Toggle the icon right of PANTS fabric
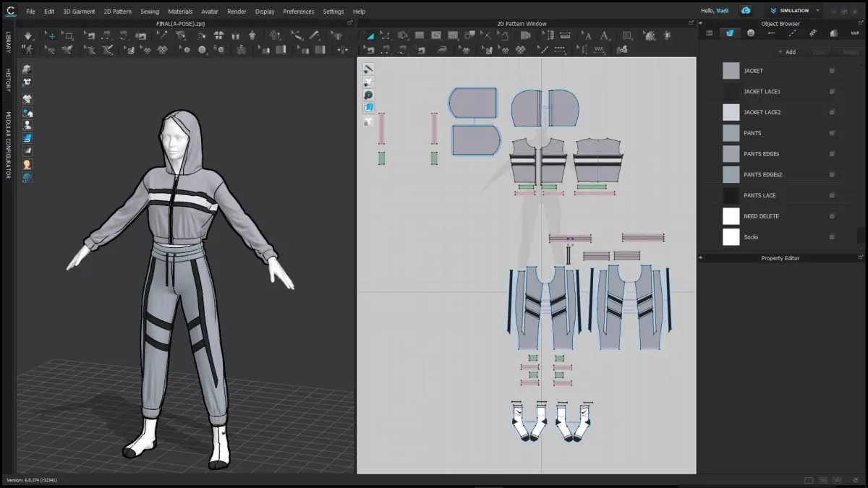The width and height of the screenshot is (868, 488). 832,133
